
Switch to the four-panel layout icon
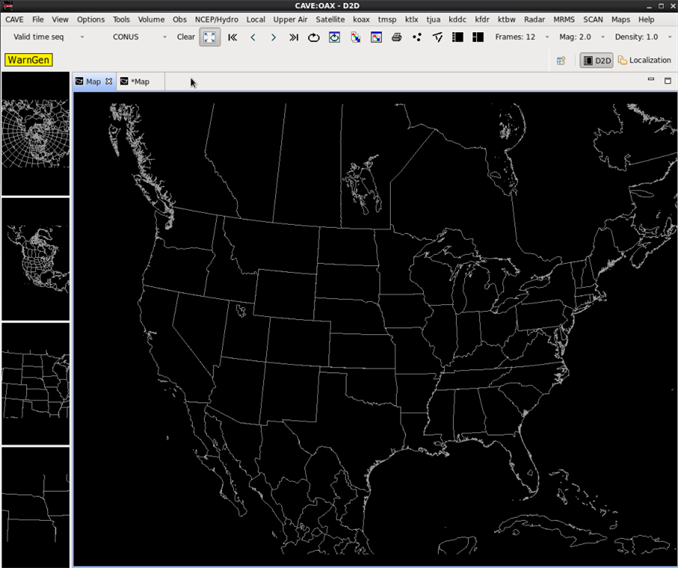[x=478, y=37]
